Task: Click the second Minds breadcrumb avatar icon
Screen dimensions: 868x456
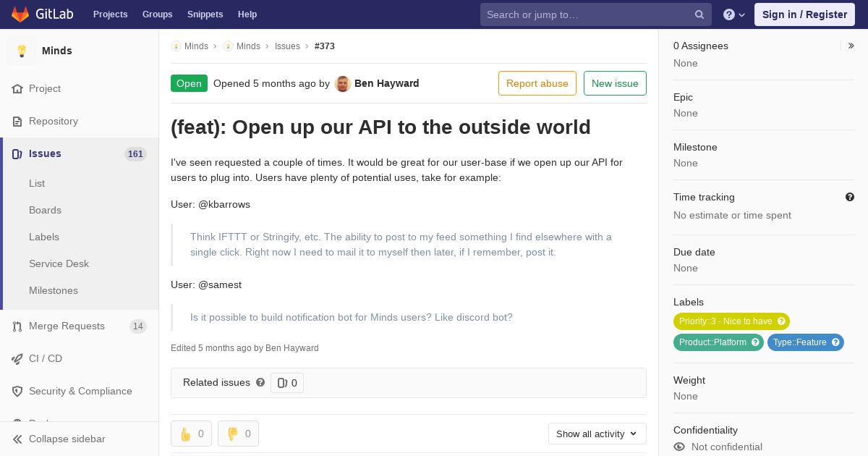Action: pos(228,46)
